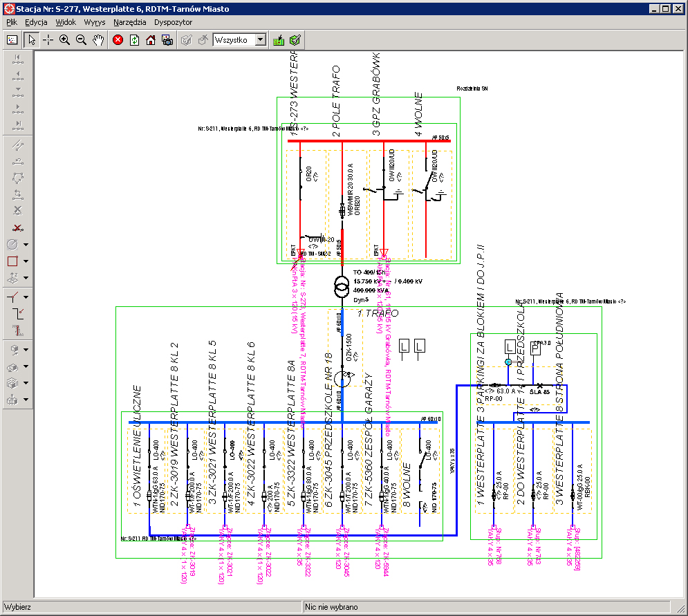Viewport: 688px width, 616px height.
Task: Select the arrow pointer tool
Action: click(32, 40)
